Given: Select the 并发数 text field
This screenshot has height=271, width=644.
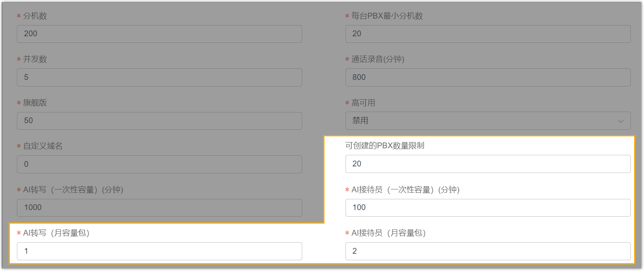Looking at the screenshot, I should coord(159,77).
